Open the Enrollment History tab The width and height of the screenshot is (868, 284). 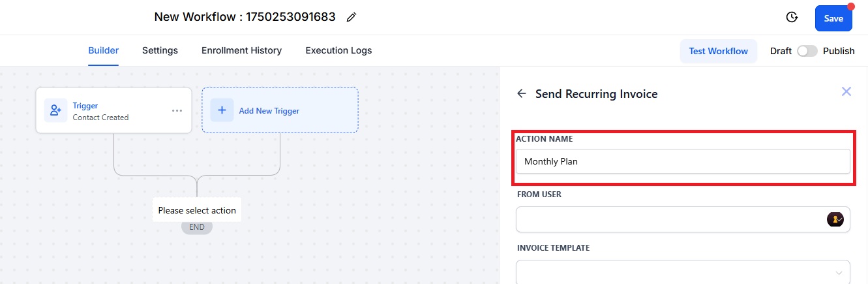pyautogui.click(x=241, y=50)
